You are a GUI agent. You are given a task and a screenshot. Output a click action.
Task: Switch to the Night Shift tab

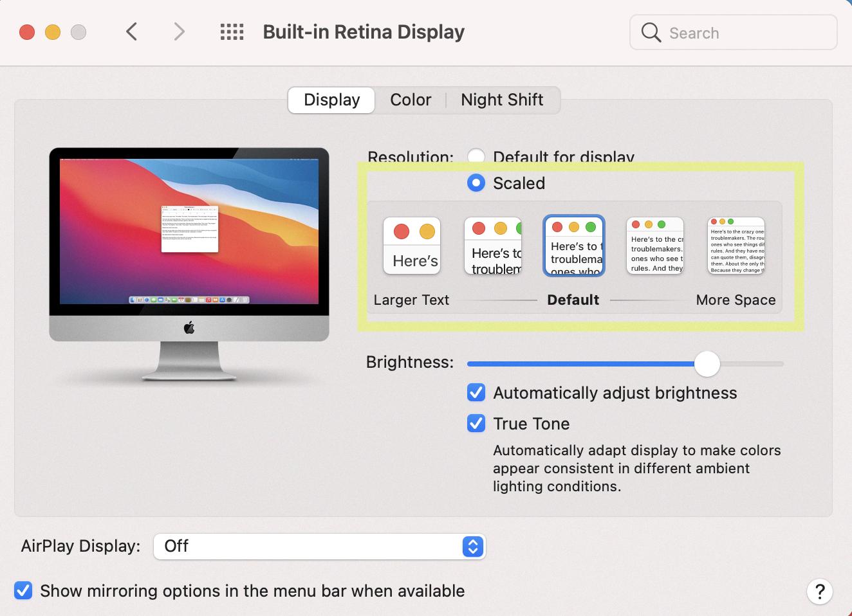[x=501, y=100]
